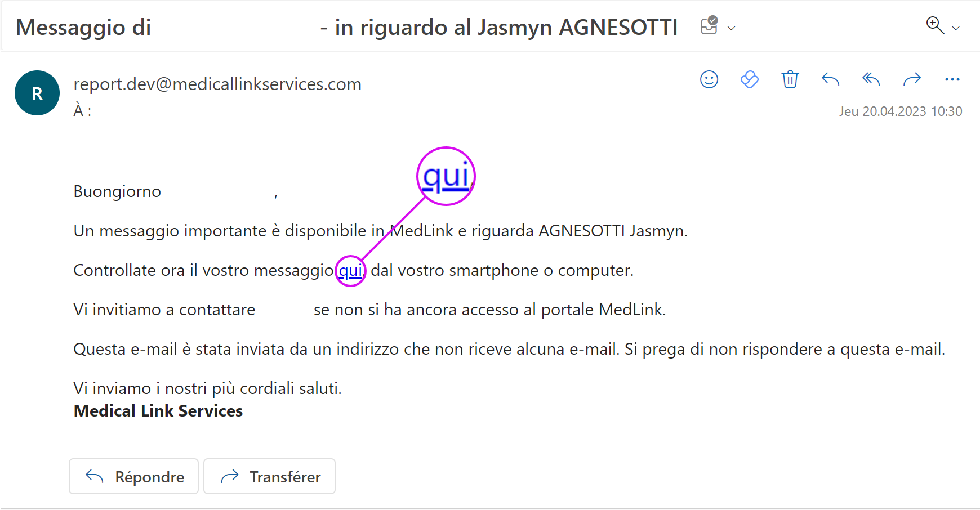
Task: Click the received date Jeu 20.04.2023 10:30
Action: coord(900,111)
